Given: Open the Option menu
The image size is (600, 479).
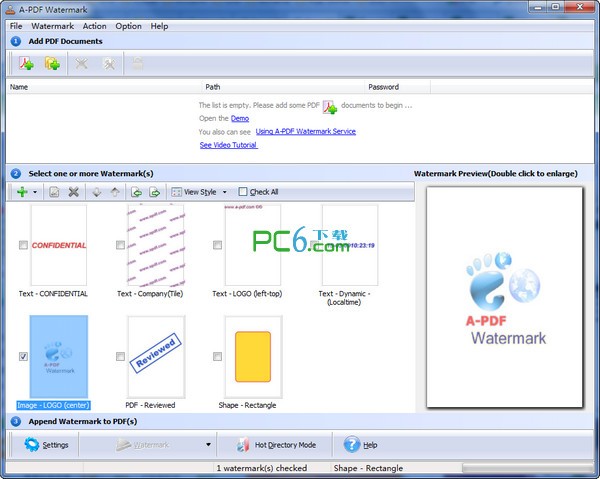Looking at the screenshot, I should tap(129, 26).
